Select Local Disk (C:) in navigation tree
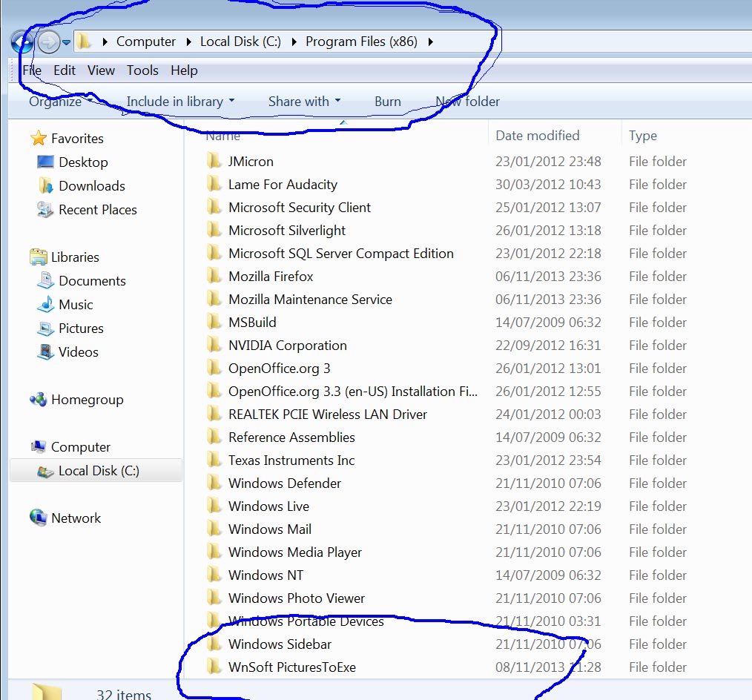Screen dimensions: 752x700 click(x=98, y=471)
